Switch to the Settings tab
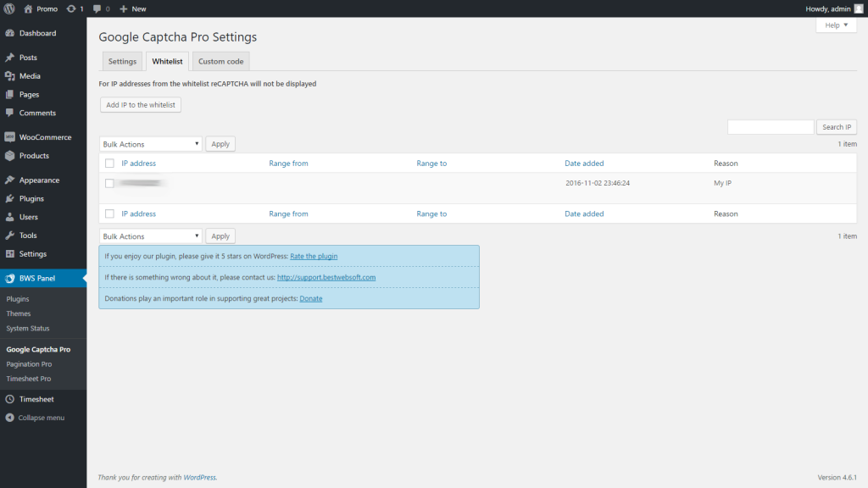Image resolution: width=868 pixels, height=488 pixels. 122,61
